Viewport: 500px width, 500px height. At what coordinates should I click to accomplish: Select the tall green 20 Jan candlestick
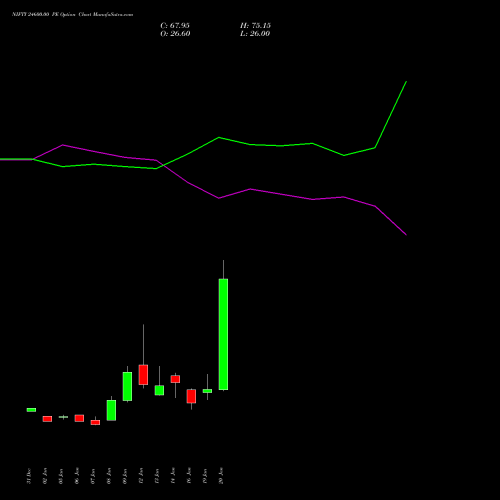[223, 334]
